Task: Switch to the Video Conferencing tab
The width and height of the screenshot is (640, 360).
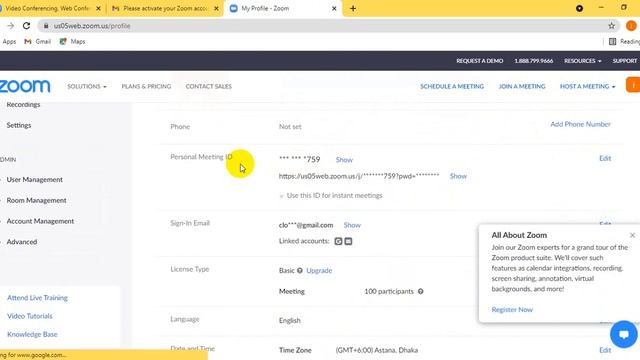Action: [x=47, y=8]
